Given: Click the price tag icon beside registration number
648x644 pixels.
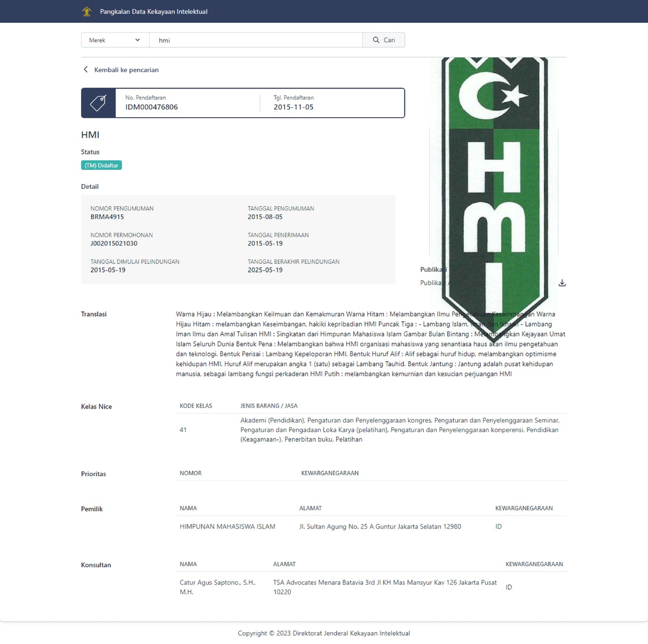Looking at the screenshot, I should pos(98,103).
